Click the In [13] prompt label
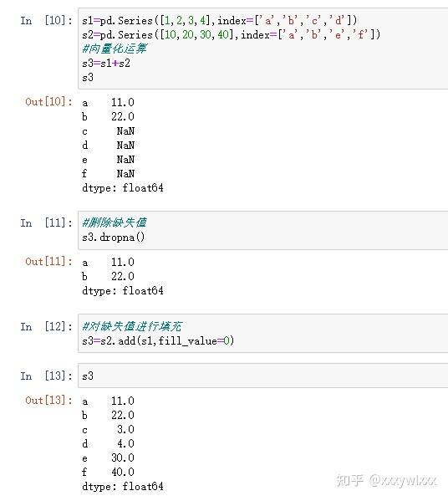The height and width of the screenshot is (501, 448). tap(47, 376)
